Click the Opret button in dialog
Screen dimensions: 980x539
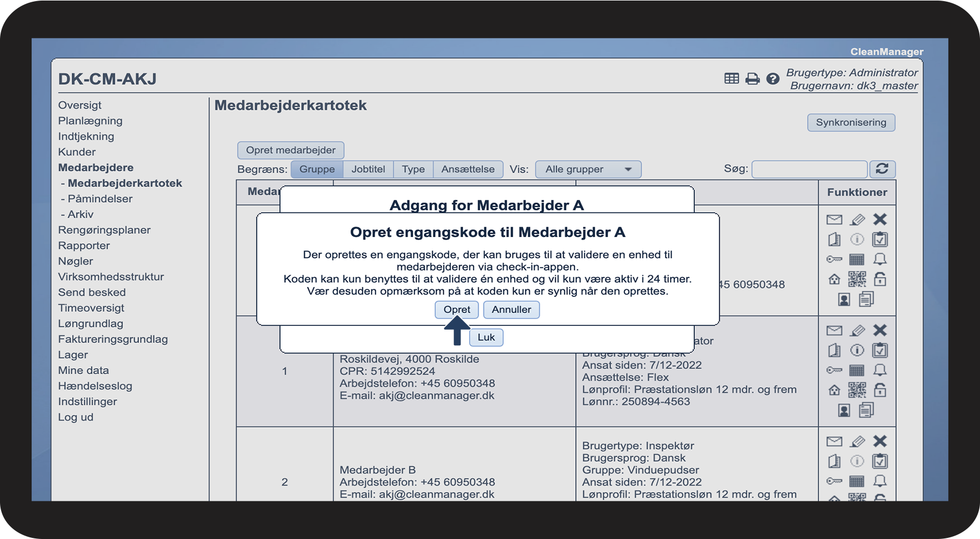(x=456, y=310)
